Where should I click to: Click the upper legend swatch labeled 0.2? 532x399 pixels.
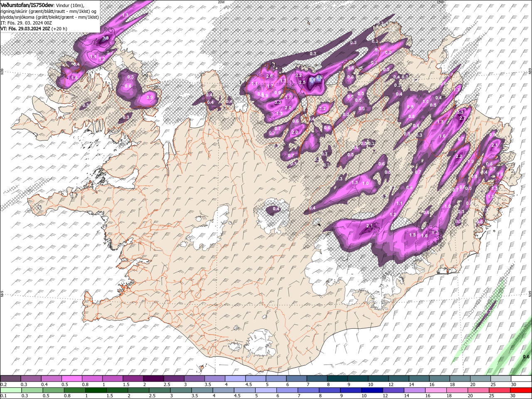[x=10, y=379]
